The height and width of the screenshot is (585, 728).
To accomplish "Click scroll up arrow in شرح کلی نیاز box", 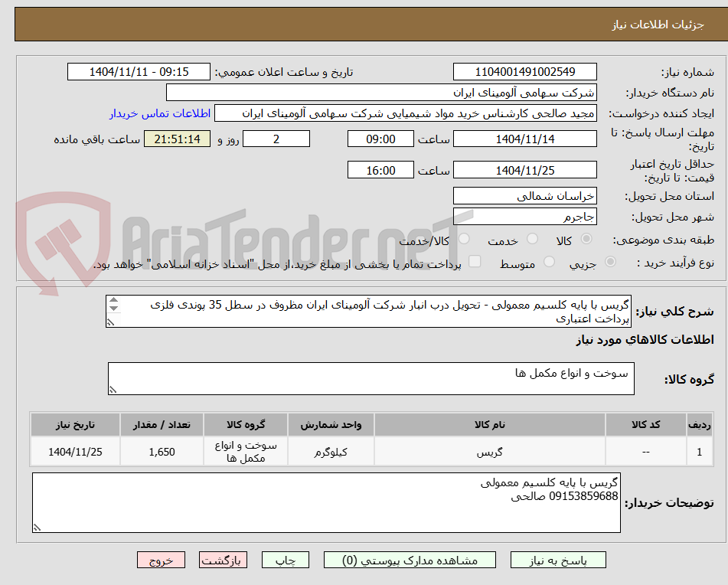I will [x=114, y=300].
